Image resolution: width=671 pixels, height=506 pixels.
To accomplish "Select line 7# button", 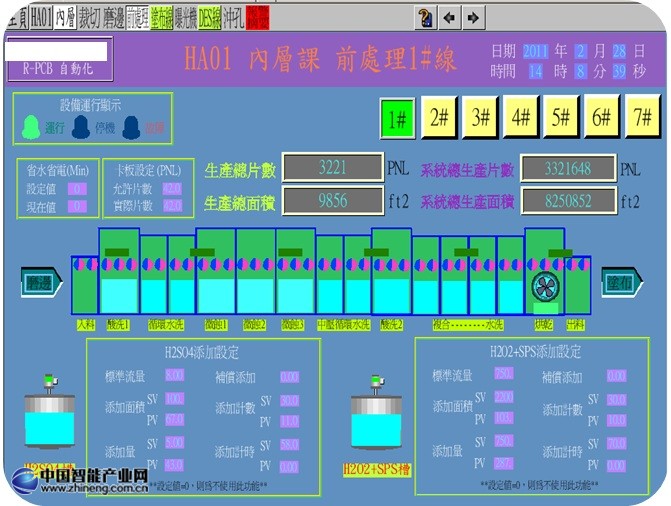I will [x=643, y=119].
